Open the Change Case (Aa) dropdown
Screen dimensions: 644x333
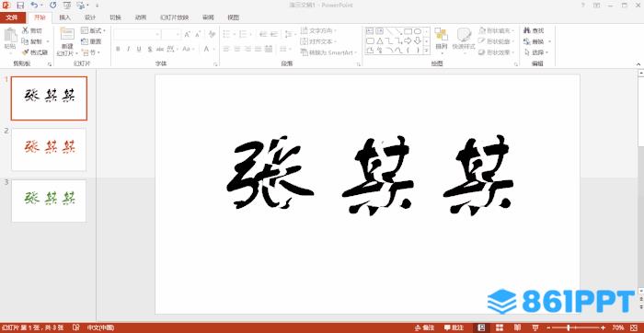(x=188, y=49)
